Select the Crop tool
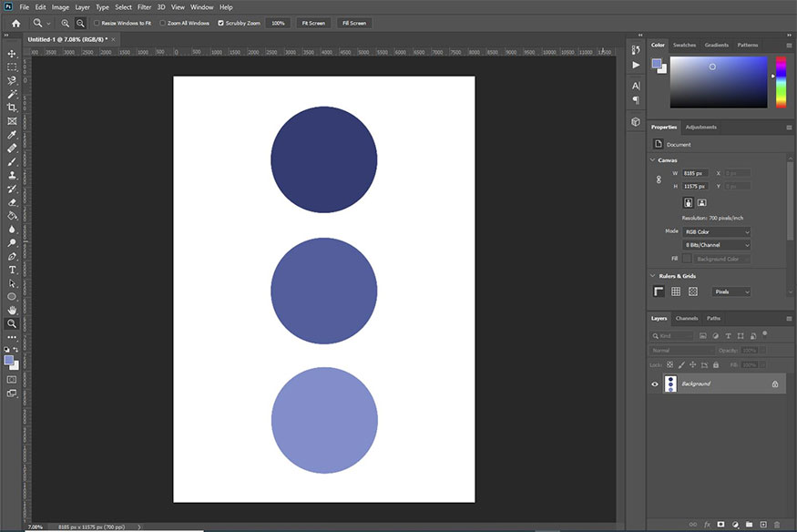 12,107
